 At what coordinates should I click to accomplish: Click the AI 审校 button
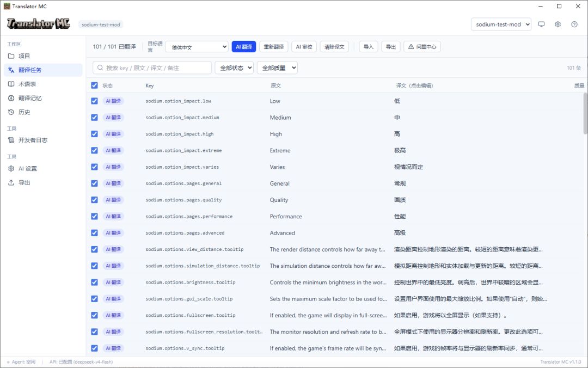(304, 47)
